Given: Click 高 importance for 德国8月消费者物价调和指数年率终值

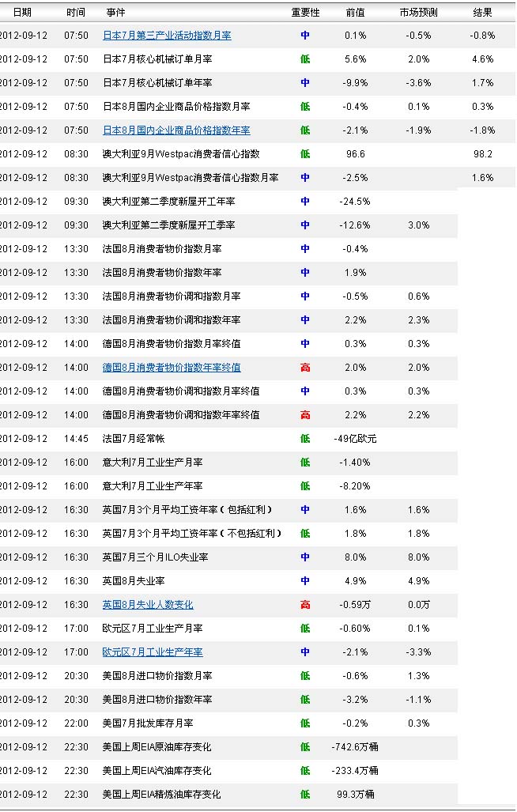Looking at the screenshot, I should point(305,415).
